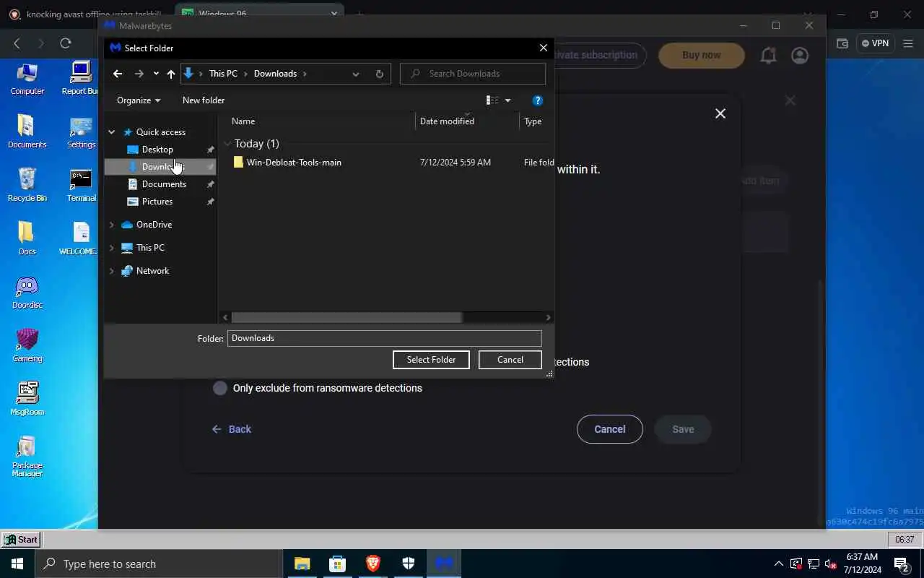Open the Organize menu
This screenshot has height=578, width=924.
tap(139, 100)
